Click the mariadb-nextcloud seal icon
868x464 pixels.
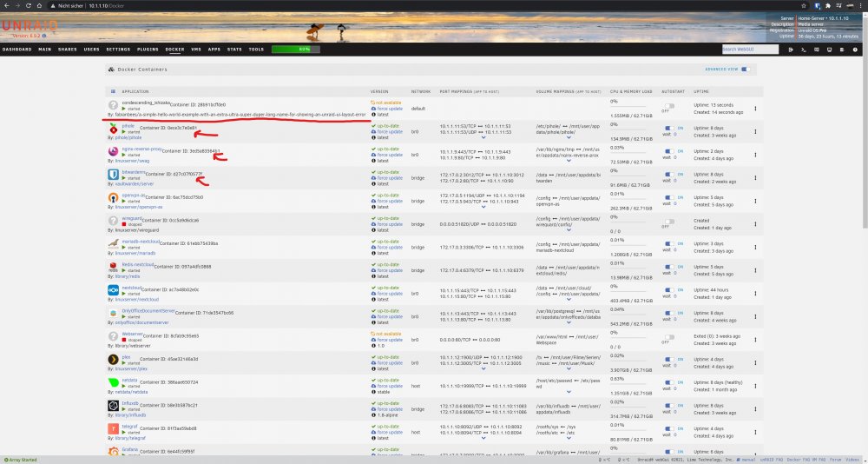point(113,244)
